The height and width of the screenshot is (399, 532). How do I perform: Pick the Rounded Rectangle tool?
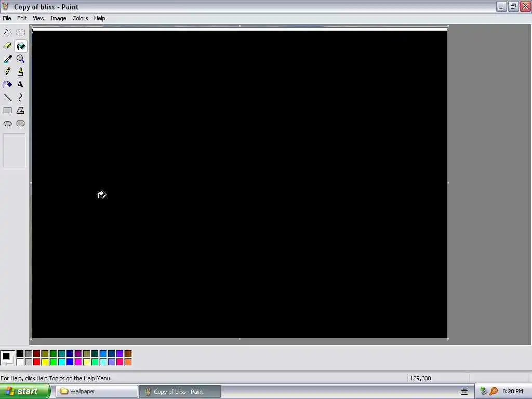point(21,124)
